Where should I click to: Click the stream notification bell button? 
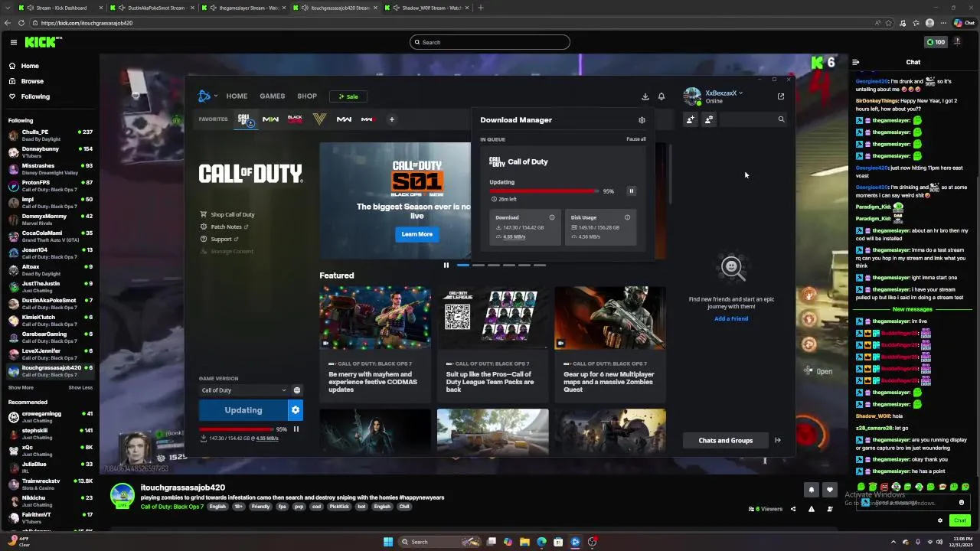point(812,490)
